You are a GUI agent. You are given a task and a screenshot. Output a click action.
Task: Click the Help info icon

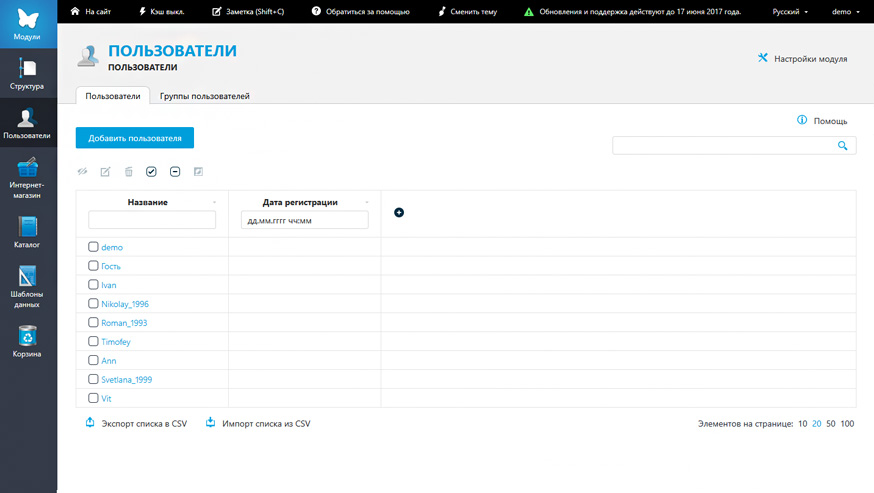[802, 120]
